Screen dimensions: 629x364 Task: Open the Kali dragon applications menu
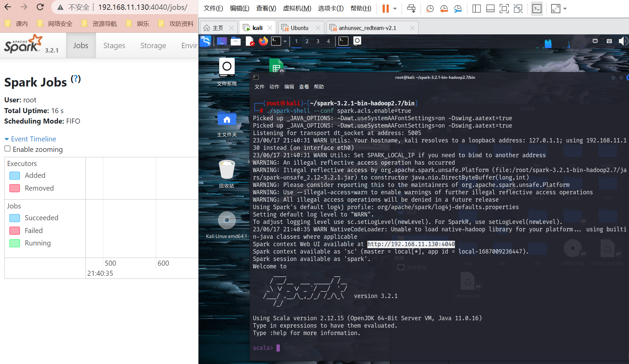pos(205,41)
